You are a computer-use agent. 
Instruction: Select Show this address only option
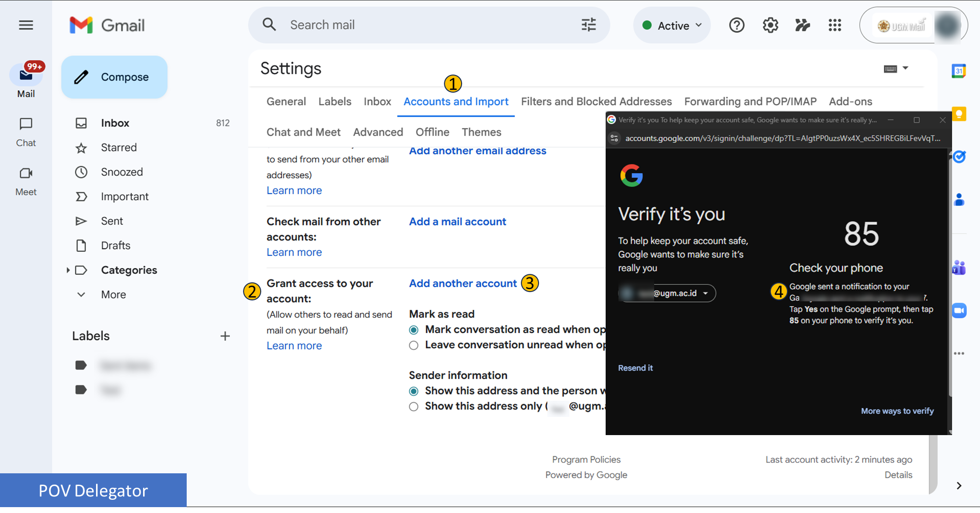click(x=414, y=407)
